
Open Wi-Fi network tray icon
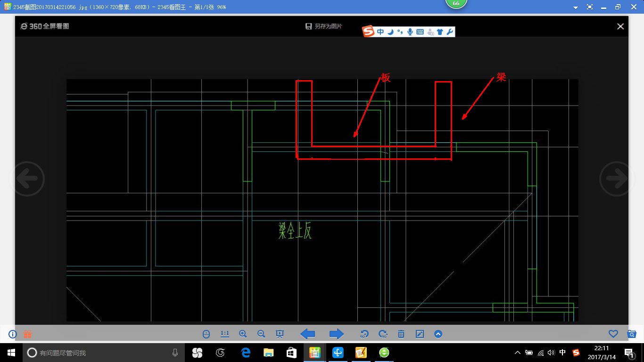[540, 353]
